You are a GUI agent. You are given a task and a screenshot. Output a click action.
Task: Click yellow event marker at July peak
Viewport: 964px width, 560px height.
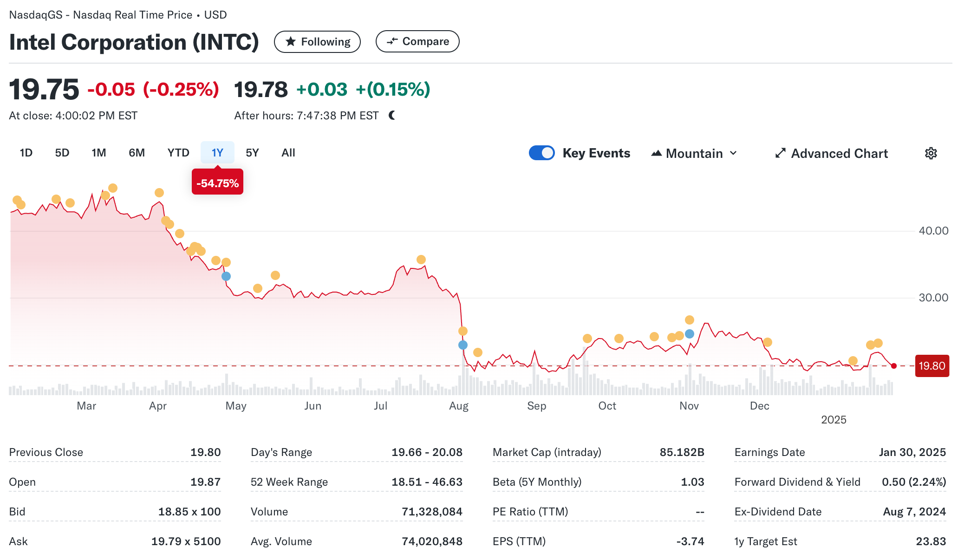point(421,260)
